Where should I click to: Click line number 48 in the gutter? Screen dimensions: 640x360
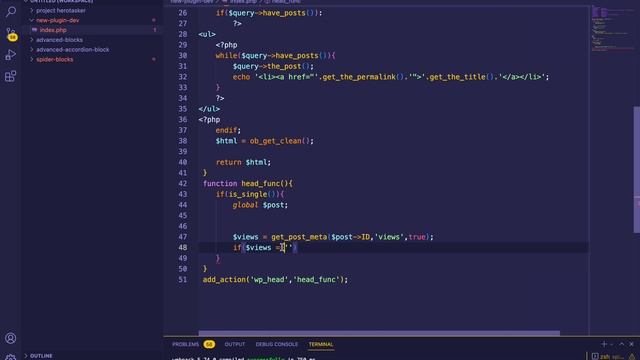182,247
